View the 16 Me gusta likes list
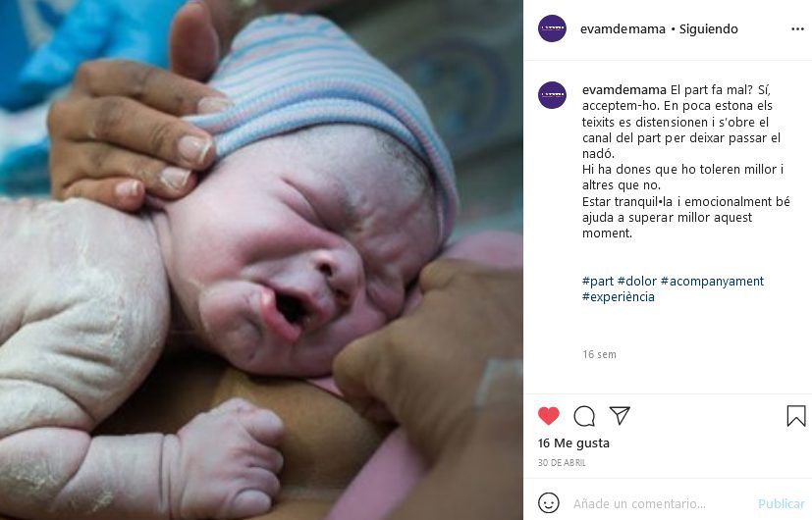Image resolution: width=812 pixels, height=520 pixels. click(x=573, y=443)
